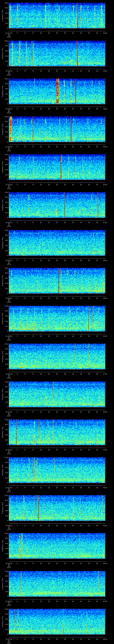Click the wide red burst in the 20:33:00 spectrogram
Screen dimensions: 114x644
[58, 91]
